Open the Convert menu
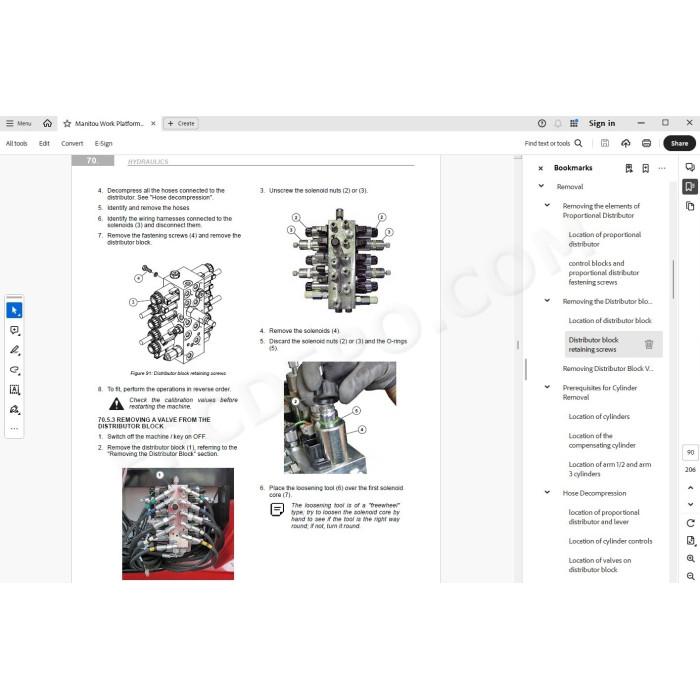 click(72, 143)
